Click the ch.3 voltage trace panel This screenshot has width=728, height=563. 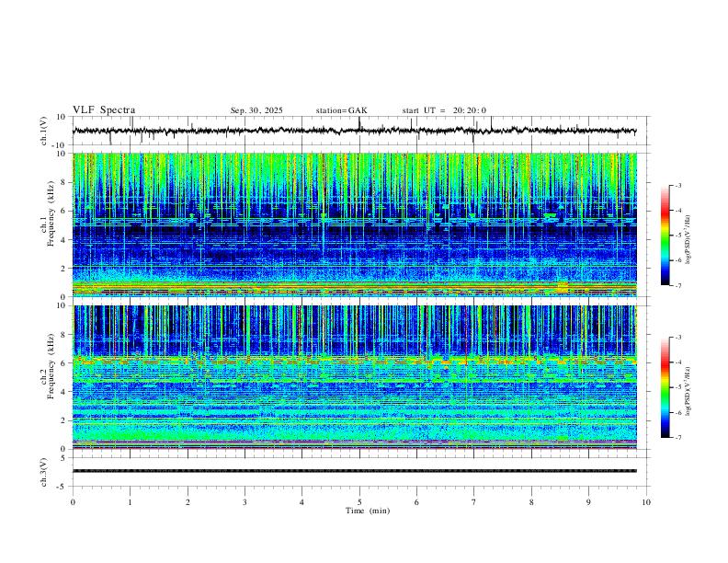pyautogui.click(x=361, y=472)
